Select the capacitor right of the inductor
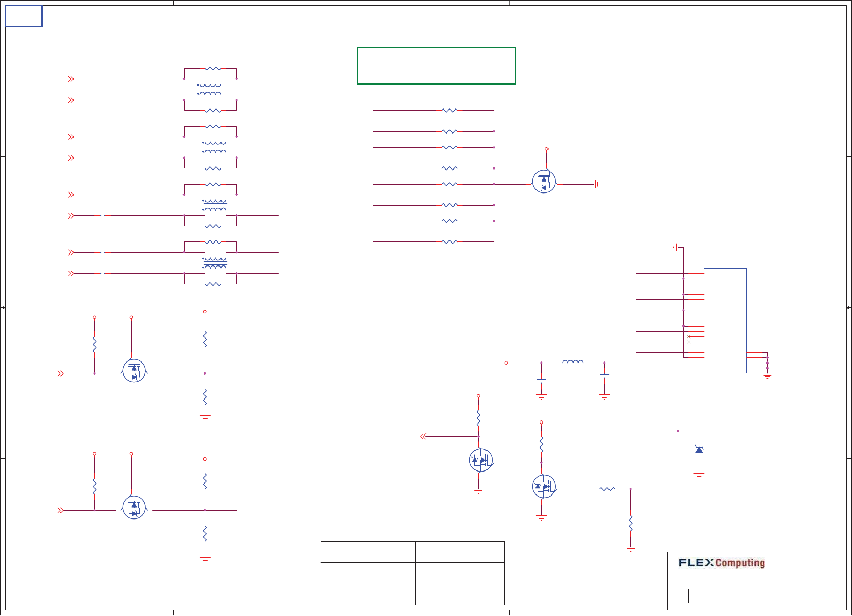The width and height of the screenshot is (852, 616). [x=604, y=376]
